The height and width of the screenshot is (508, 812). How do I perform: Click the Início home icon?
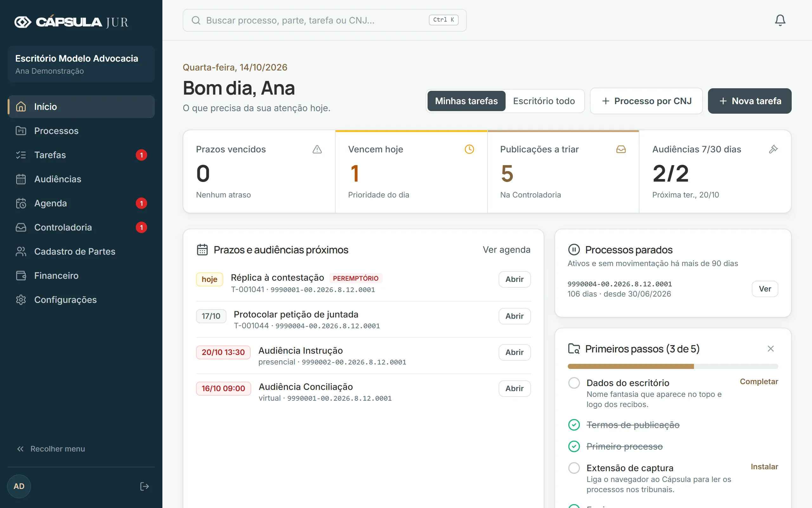[x=21, y=106]
